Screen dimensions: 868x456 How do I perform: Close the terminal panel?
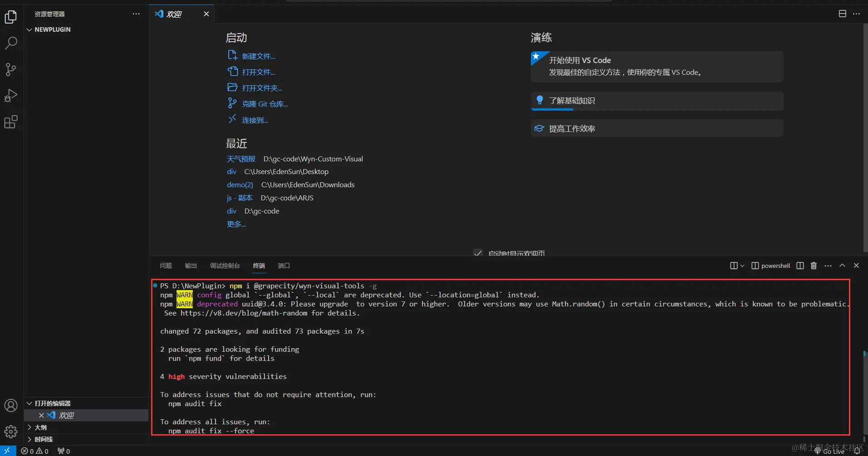pos(856,266)
